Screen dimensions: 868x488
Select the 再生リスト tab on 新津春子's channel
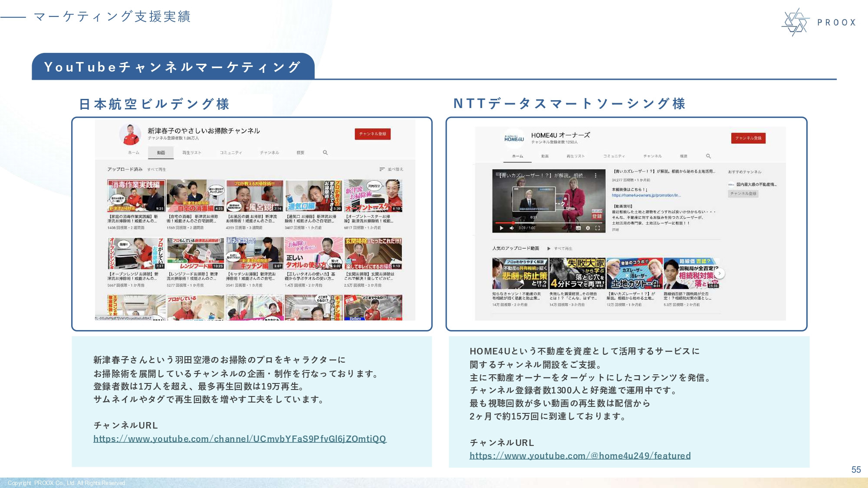(x=191, y=153)
